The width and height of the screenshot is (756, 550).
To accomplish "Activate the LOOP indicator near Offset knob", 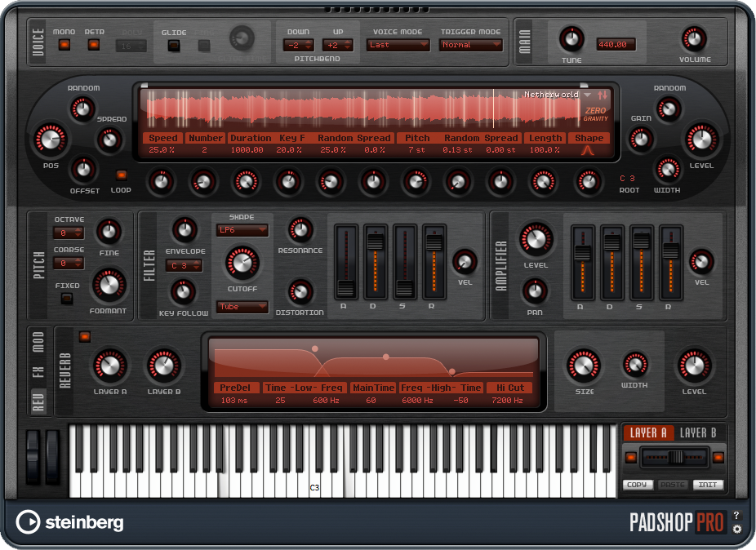I will coord(122,177).
